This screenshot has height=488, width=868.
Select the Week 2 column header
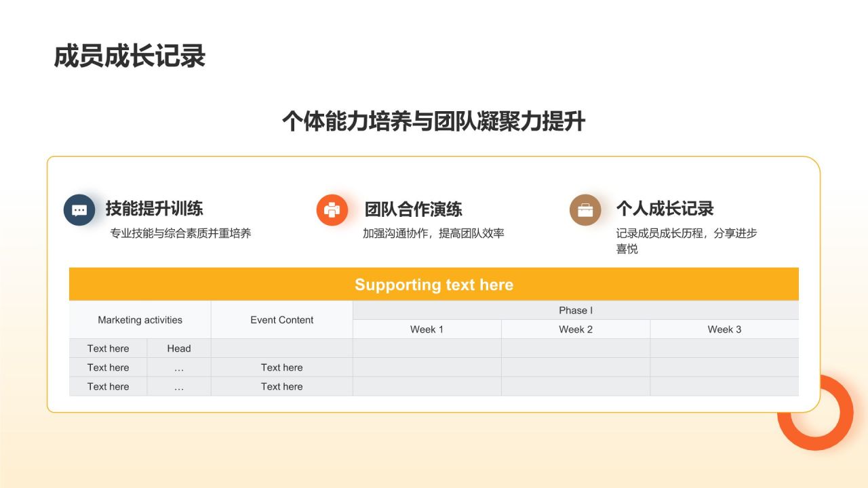(576, 329)
